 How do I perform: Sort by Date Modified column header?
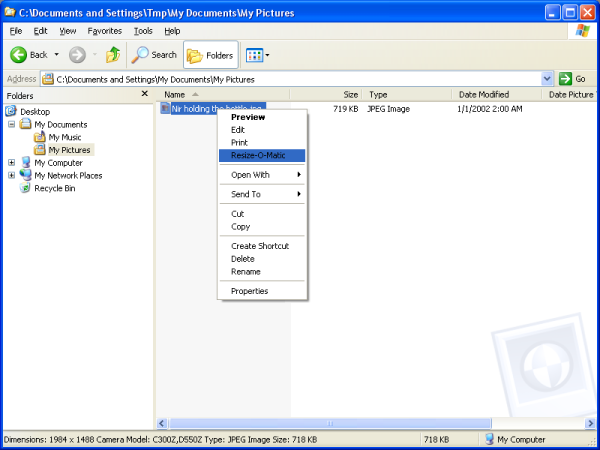tap(484, 95)
